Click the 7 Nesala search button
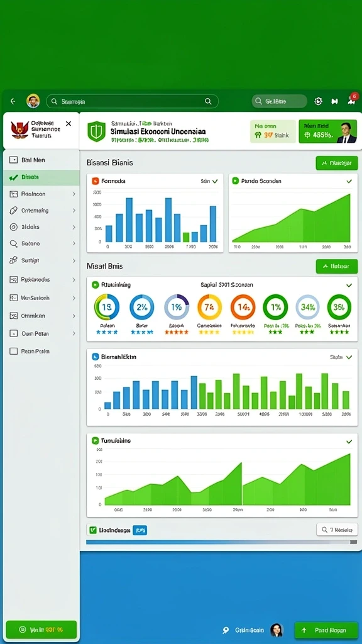The height and width of the screenshot is (644, 362). click(x=337, y=530)
